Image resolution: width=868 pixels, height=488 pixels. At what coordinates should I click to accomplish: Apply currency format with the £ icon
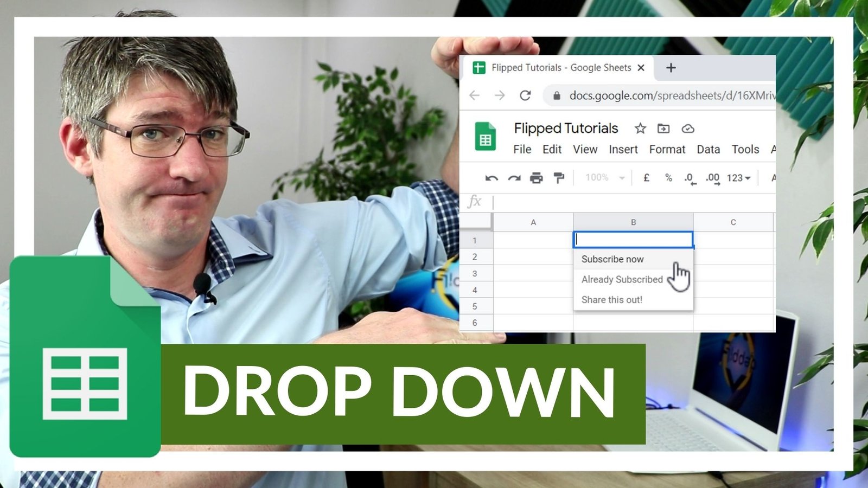pyautogui.click(x=646, y=177)
